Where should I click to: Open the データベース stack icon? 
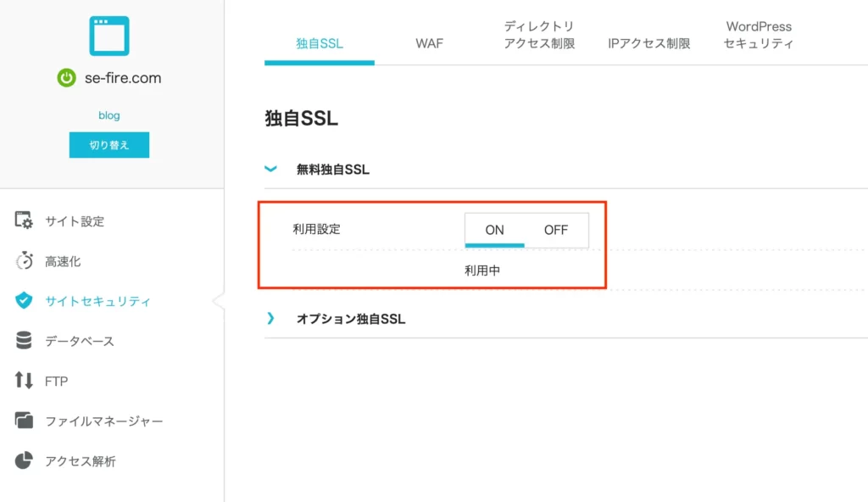pyautogui.click(x=24, y=340)
